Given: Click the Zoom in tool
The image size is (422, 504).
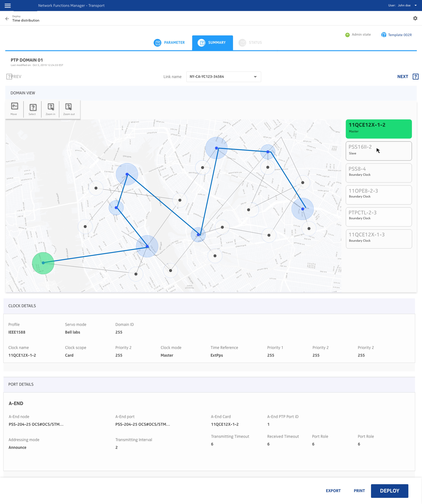Looking at the screenshot, I should tap(50, 109).
